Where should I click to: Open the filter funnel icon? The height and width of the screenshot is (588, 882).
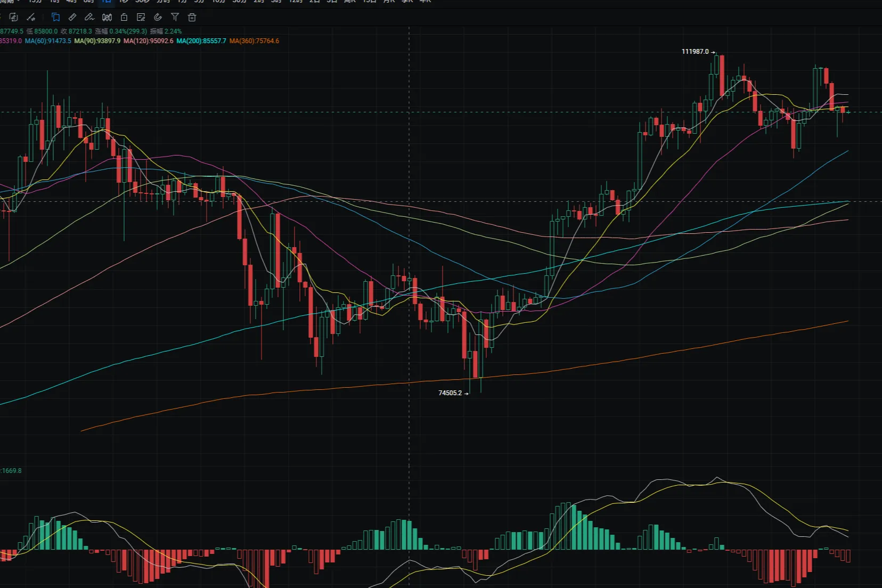click(x=175, y=17)
